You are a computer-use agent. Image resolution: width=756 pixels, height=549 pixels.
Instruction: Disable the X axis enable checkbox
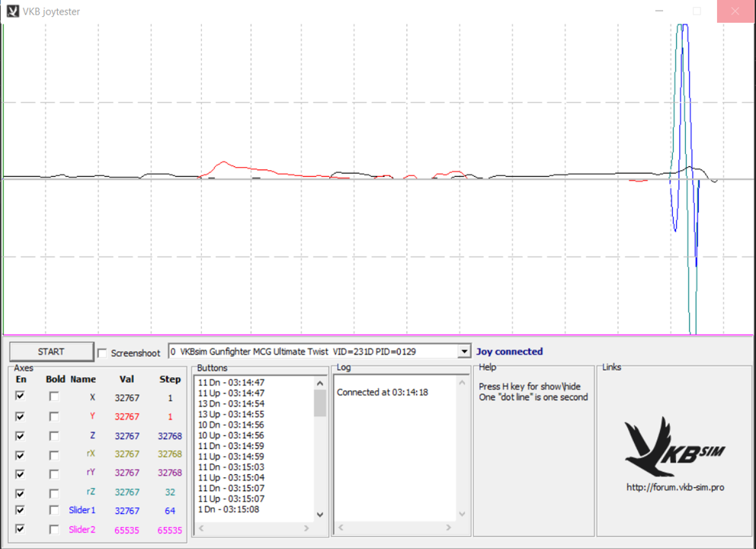pos(20,396)
